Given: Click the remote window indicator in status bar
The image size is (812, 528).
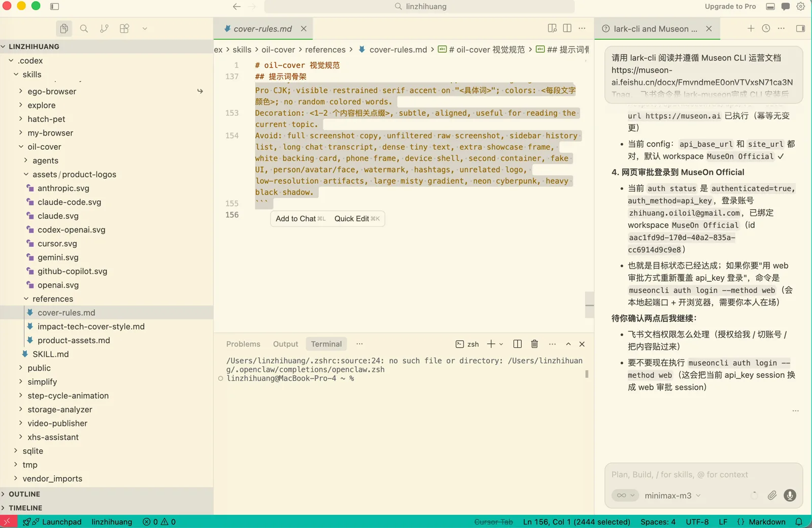Looking at the screenshot, I should (x=7, y=522).
